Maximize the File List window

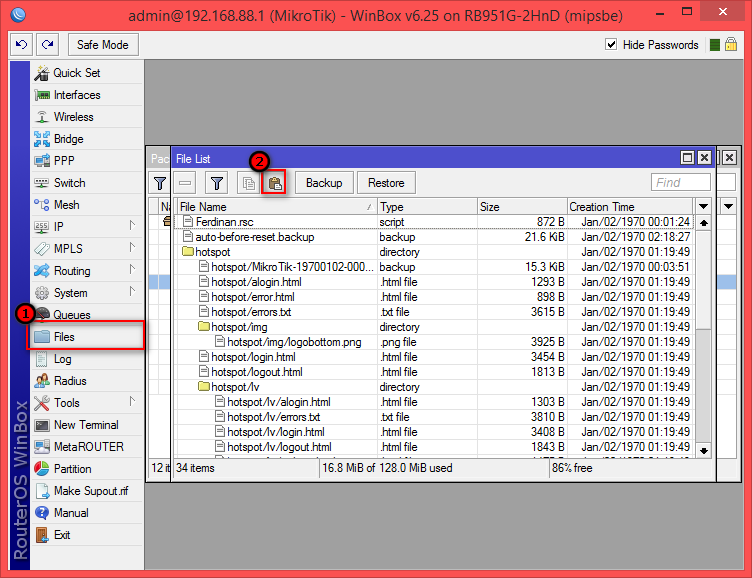point(687,158)
